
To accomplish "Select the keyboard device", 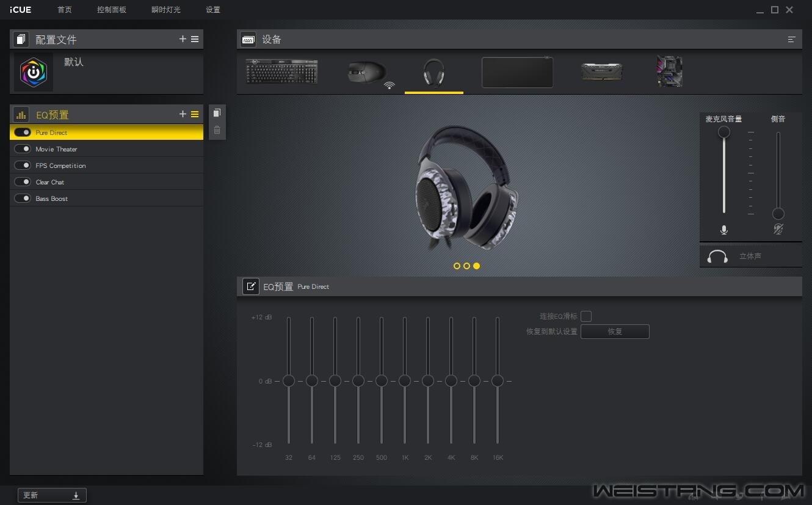I will (x=281, y=71).
